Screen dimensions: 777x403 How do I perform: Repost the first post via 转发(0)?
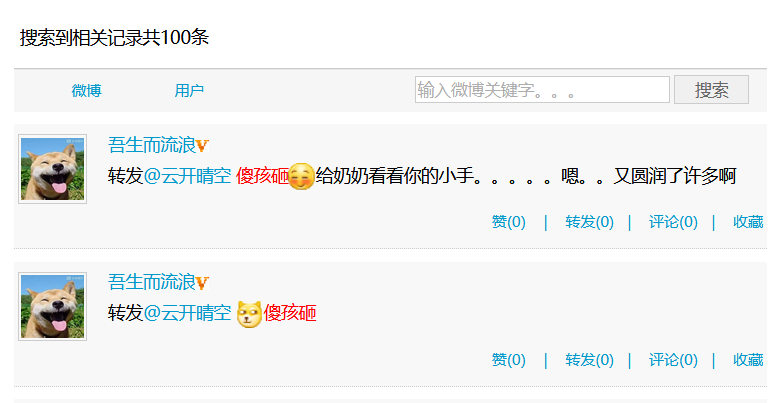pos(589,222)
